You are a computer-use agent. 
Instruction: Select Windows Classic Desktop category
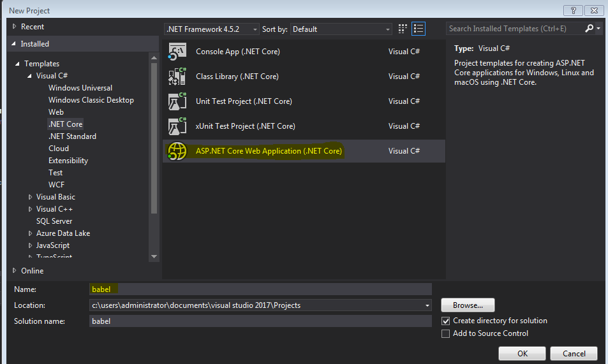click(91, 100)
